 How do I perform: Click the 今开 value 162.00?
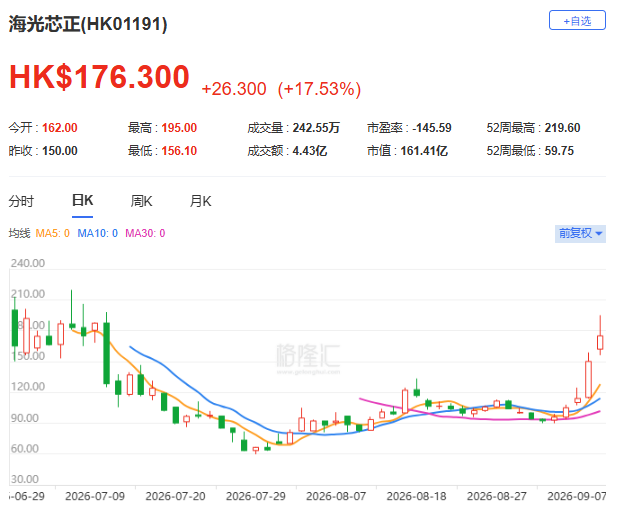point(60,128)
